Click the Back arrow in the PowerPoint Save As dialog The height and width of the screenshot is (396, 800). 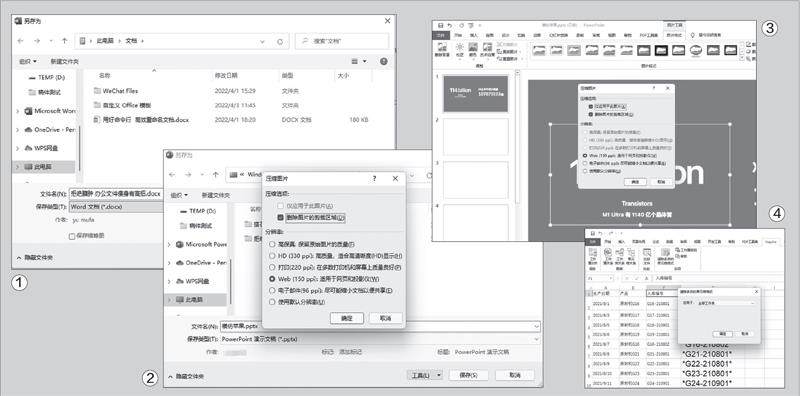[172, 174]
